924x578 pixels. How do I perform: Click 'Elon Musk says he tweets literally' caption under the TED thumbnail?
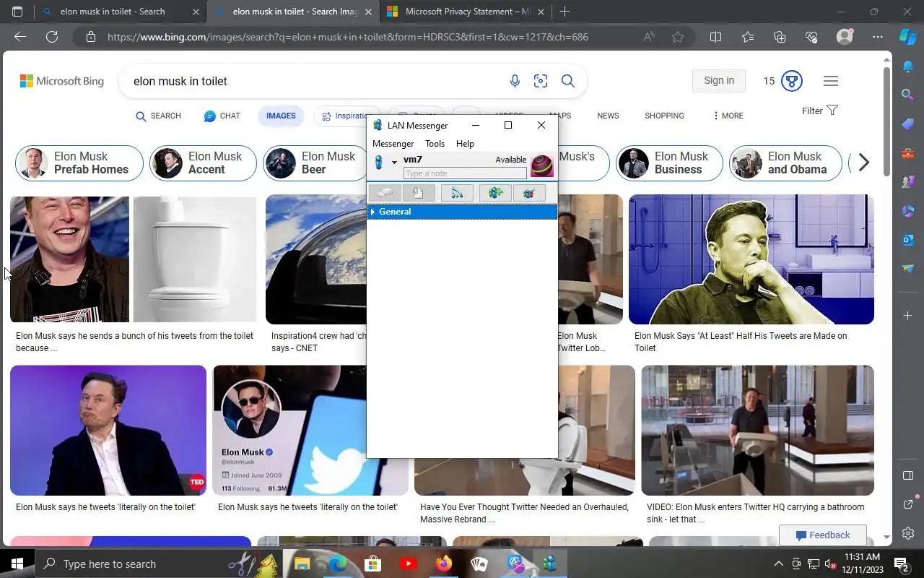coord(105,507)
